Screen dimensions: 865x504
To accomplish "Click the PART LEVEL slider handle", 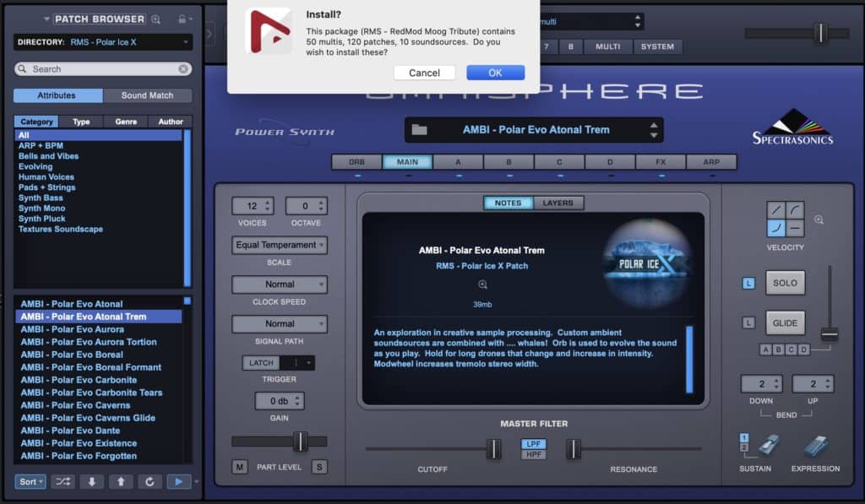I will 300,442.
